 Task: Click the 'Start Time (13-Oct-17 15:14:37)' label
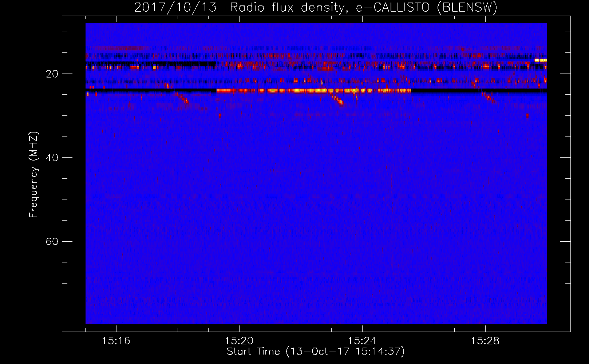pos(316,352)
